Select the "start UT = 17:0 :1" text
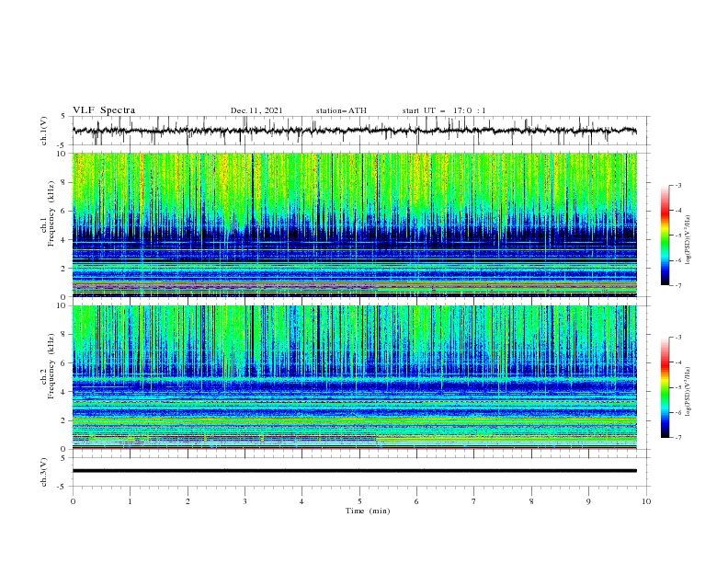Image resolution: width=728 pixels, height=563 pixels. (444, 110)
